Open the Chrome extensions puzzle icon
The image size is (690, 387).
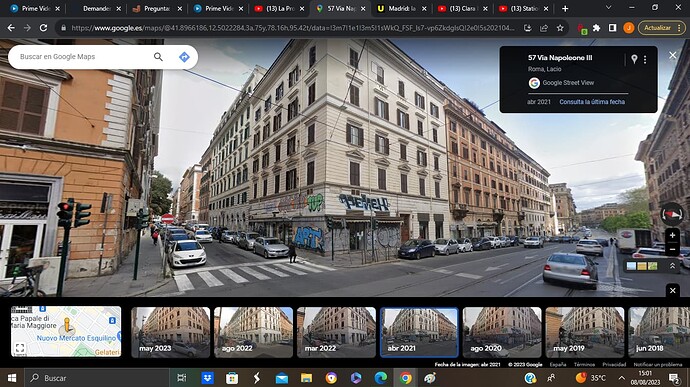click(x=596, y=28)
